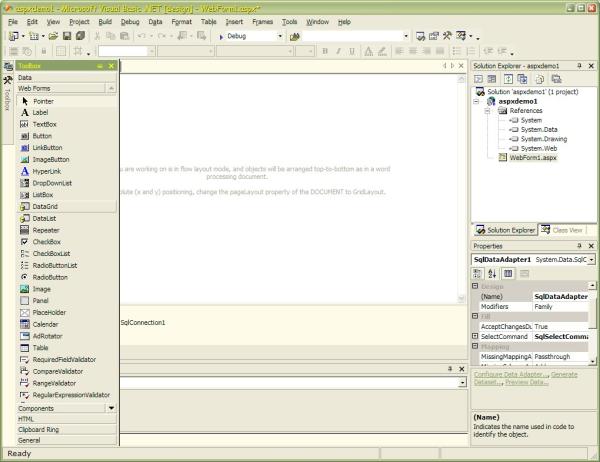Open the Properties object selector dropdown
Image resolution: width=600 pixels, height=462 pixels.
[592, 260]
